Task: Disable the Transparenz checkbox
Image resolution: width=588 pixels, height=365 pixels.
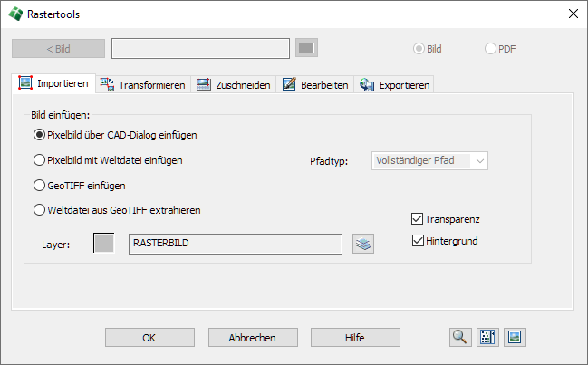Action: pyautogui.click(x=417, y=218)
